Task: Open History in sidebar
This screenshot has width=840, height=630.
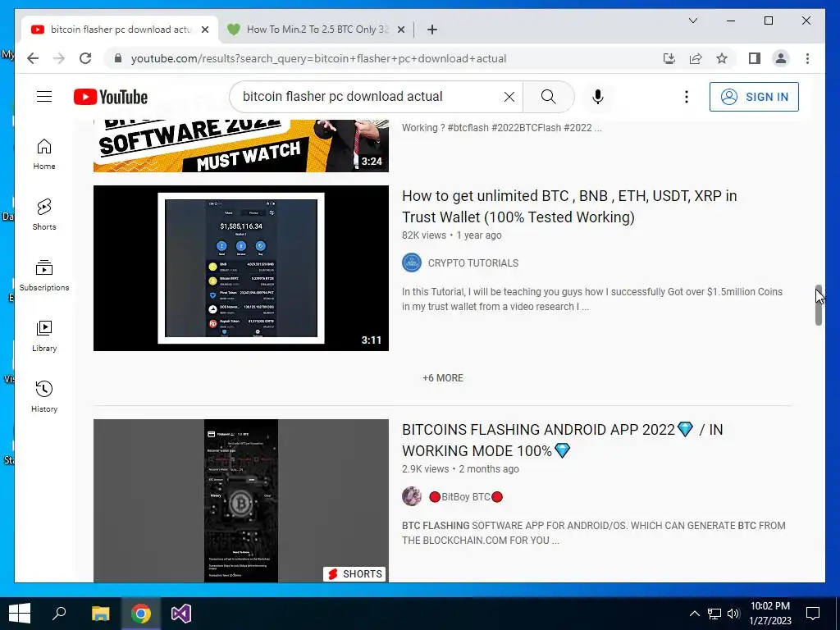Action: click(44, 397)
